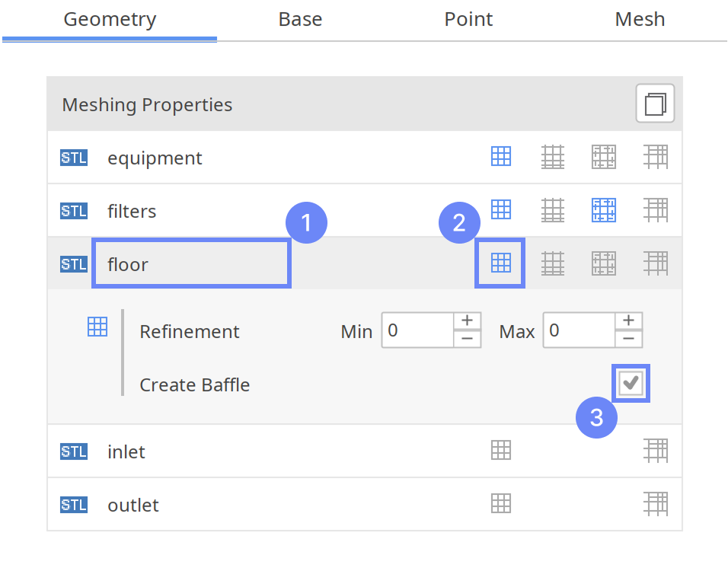
Task: Decrease the Min refinement value
Action: point(467,340)
